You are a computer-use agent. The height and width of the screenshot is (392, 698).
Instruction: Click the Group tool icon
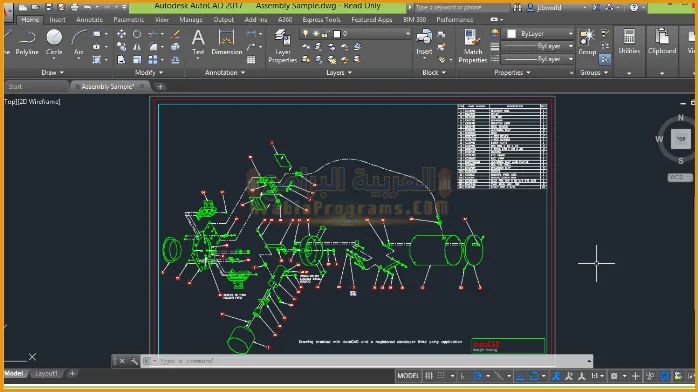point(587,42)
